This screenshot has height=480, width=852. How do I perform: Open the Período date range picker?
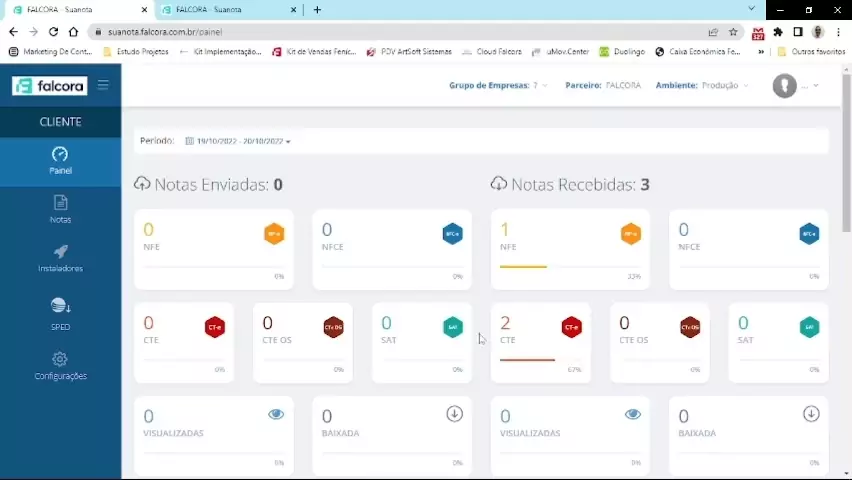tap(238, 141)
